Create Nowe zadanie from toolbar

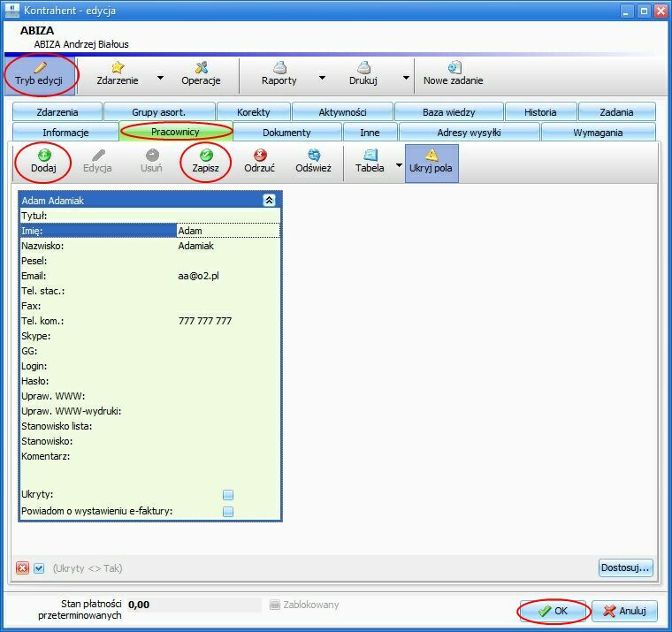(454, 75)
